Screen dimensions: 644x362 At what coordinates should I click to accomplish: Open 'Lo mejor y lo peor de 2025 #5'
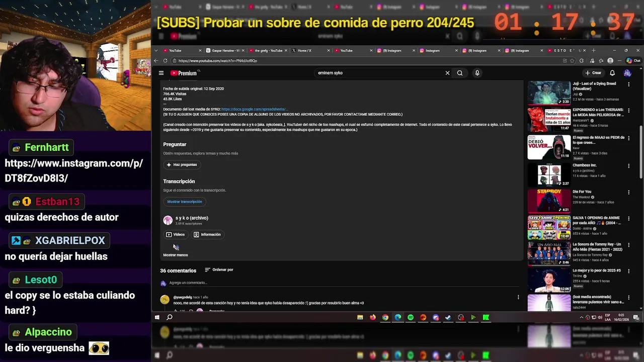coord(597,270)
